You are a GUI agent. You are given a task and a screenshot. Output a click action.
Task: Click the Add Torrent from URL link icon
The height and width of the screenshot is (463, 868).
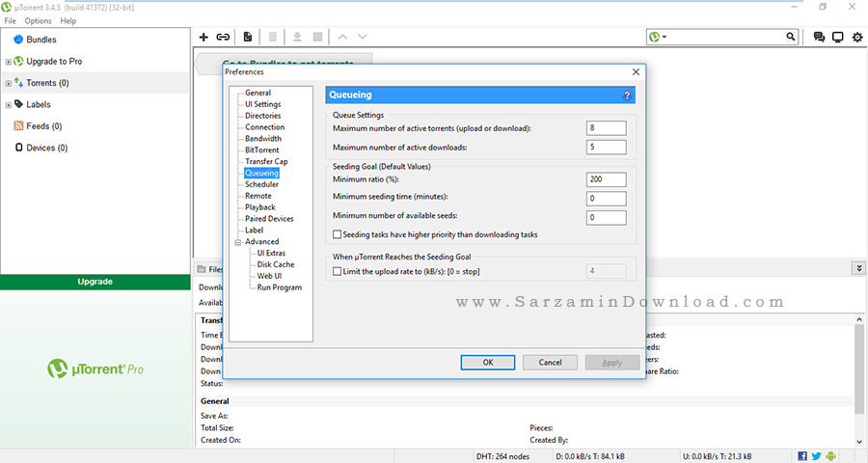pyautogui.click(x=223, y=37)
